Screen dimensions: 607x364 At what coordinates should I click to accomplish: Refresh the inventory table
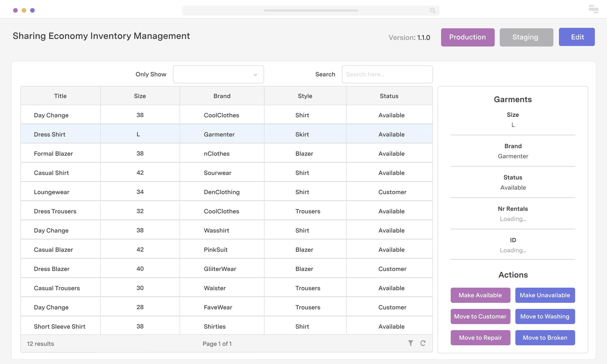[423, 344]
